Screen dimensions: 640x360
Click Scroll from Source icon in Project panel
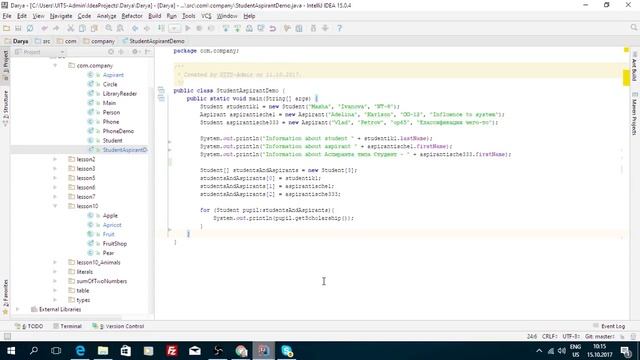tap(111, 52)
